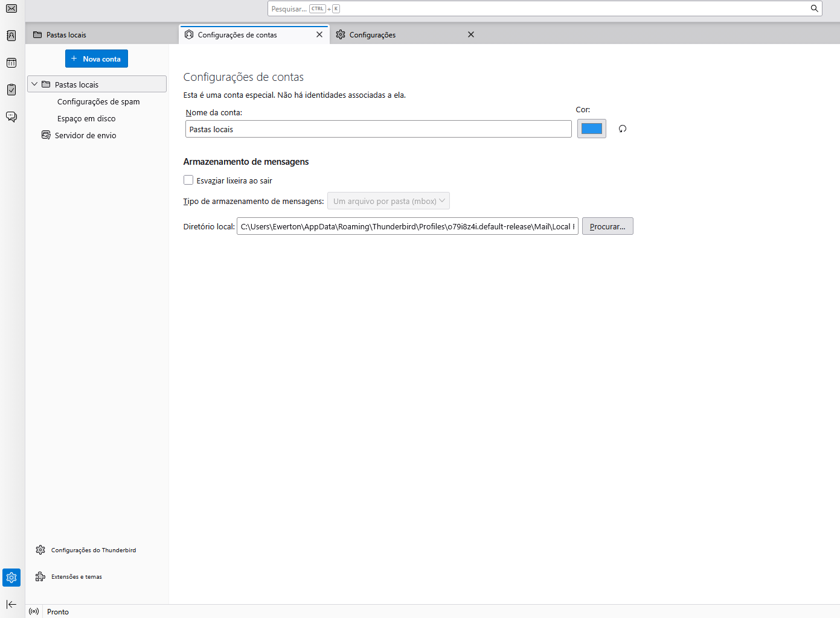This screenshot has height=618, width=840.
Task: Collapse the Pastas locais tree chevron
Action: tap(34, 84)
